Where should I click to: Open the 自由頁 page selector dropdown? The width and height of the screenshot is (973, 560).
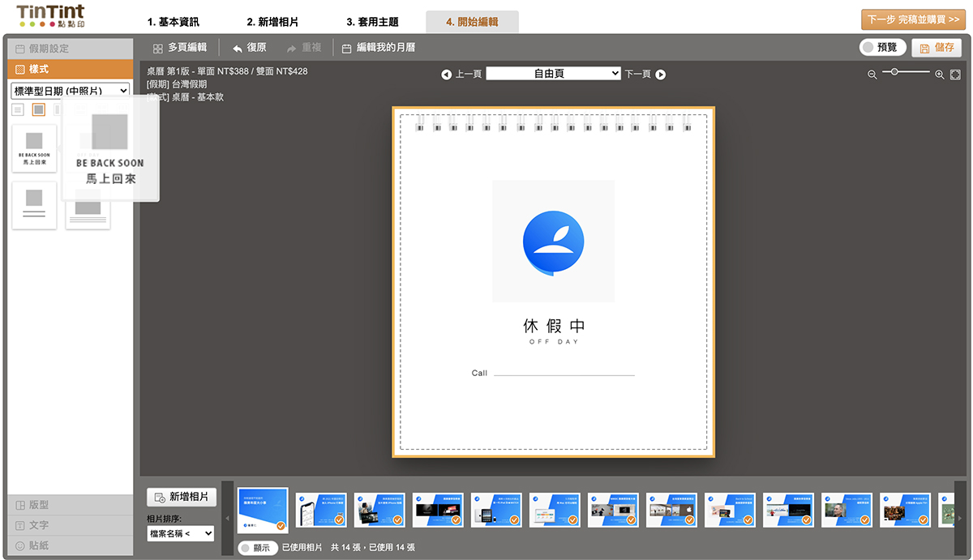click(553, 74)
